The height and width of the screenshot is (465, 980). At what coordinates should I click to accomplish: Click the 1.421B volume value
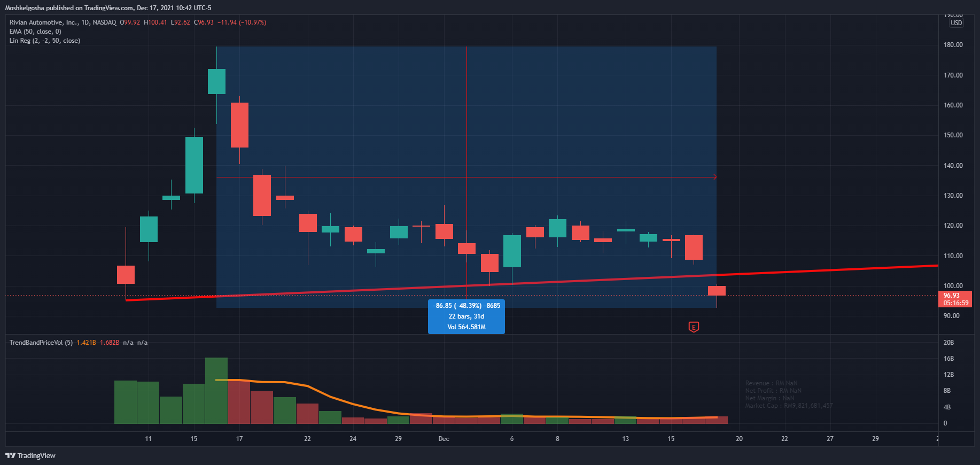86,343
